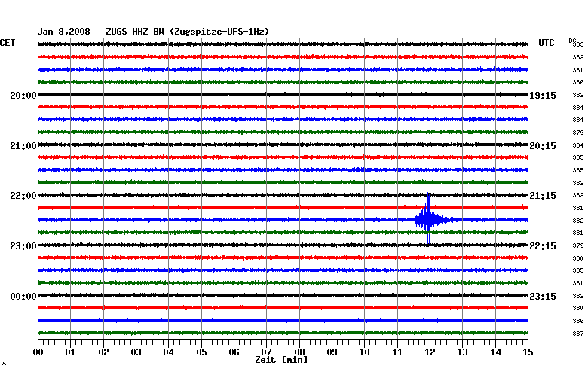
Task: Click minute tick label 08
Action: pyautogui.click(x=299, y=352)
